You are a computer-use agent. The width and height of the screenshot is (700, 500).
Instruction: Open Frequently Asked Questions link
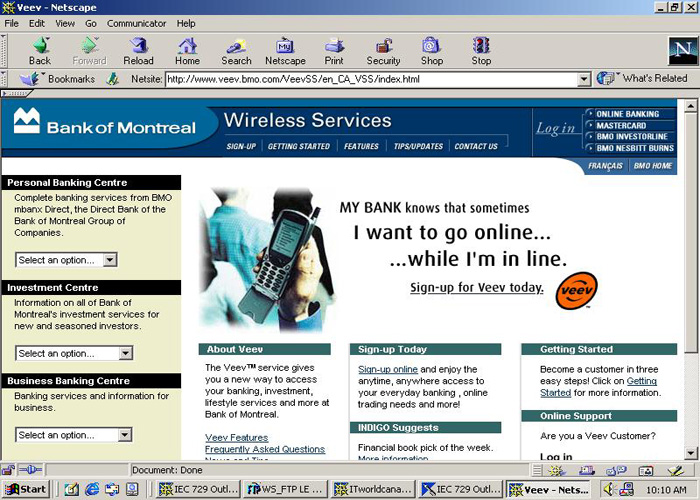click(265, 449)
